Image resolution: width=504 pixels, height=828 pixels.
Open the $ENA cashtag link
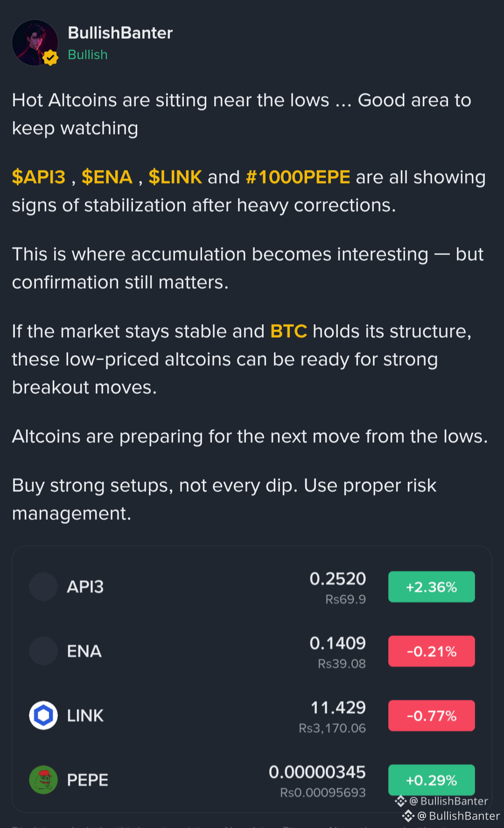tap(107, 177)
